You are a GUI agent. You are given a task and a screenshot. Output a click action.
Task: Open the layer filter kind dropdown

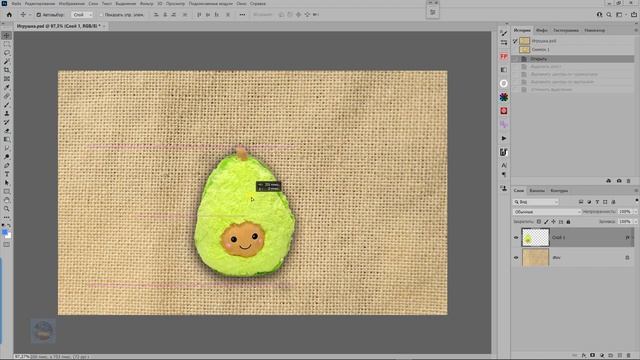pyautogui.click(x=536, y=202)
